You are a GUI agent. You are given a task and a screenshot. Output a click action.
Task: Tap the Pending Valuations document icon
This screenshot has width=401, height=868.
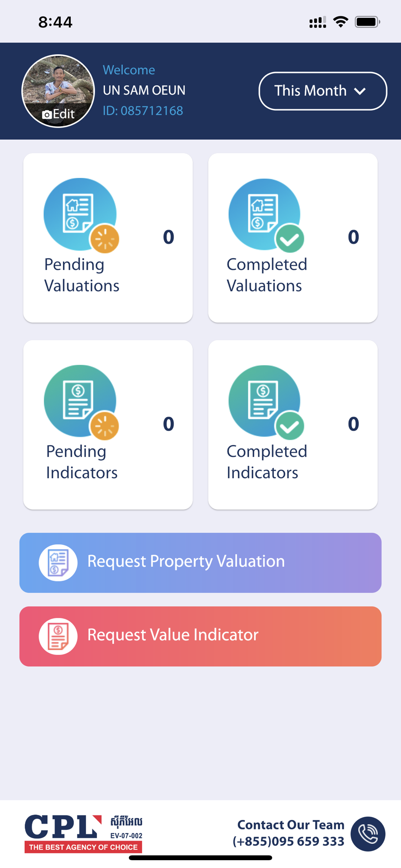(80, 214)
